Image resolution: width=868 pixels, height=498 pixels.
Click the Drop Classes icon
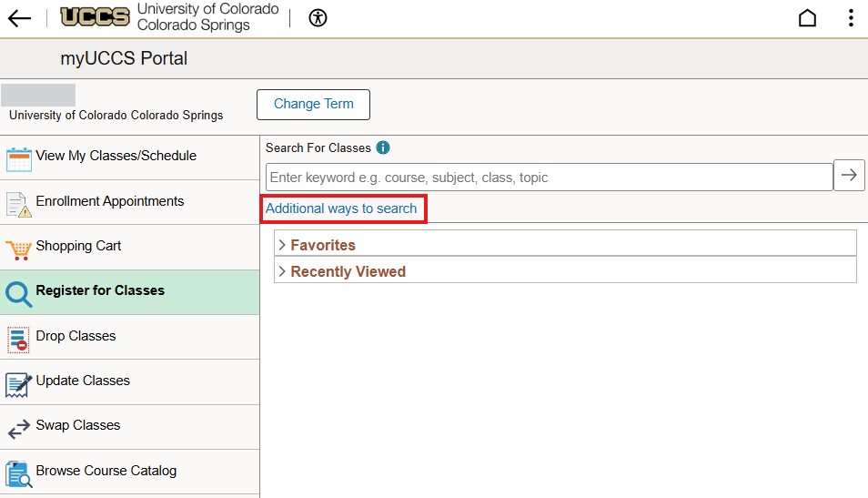coord(18,338)
